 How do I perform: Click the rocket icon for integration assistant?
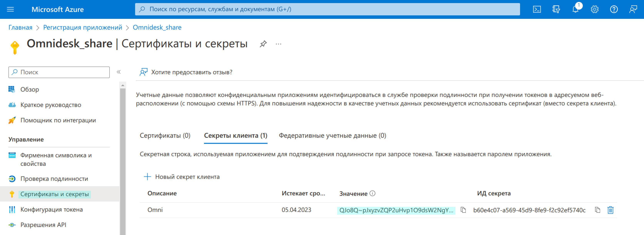click(12, 120)
